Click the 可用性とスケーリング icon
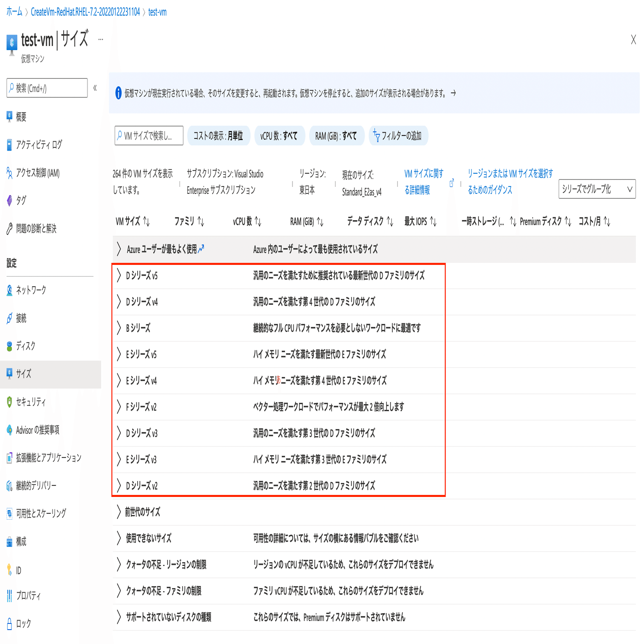The height and width of the screenshot is (644, 644). 9,513
